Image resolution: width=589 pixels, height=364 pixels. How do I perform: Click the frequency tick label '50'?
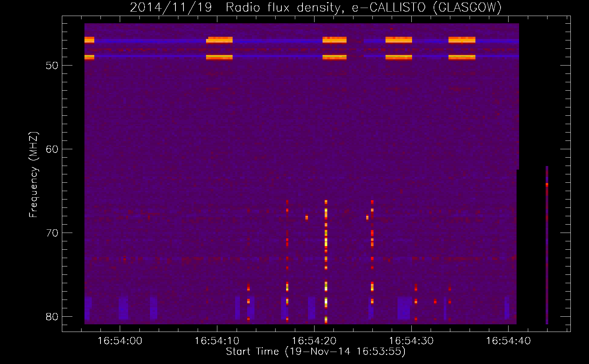pos(52,66)
